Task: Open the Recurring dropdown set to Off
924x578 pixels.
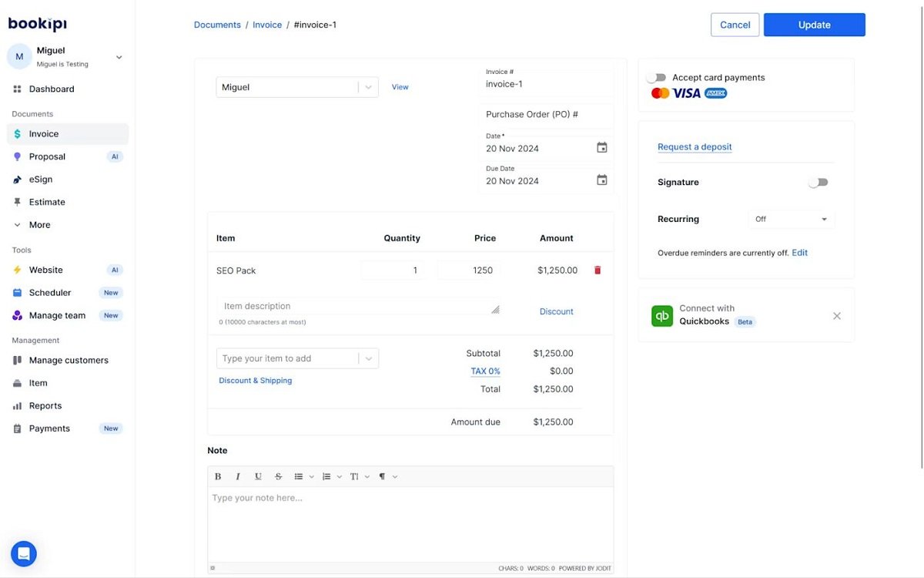Action: coord(791,219)
